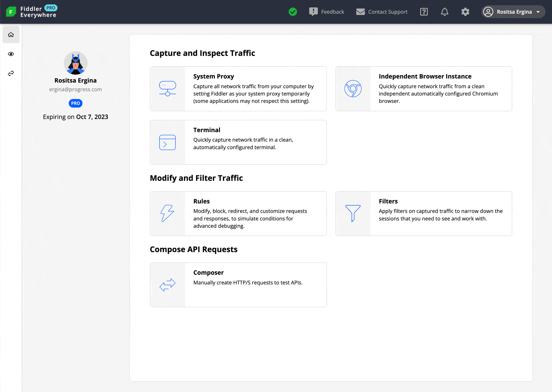Click the Modify and Filter Traffic heading
The image size is (552, 392).
[x=196, y=178]
